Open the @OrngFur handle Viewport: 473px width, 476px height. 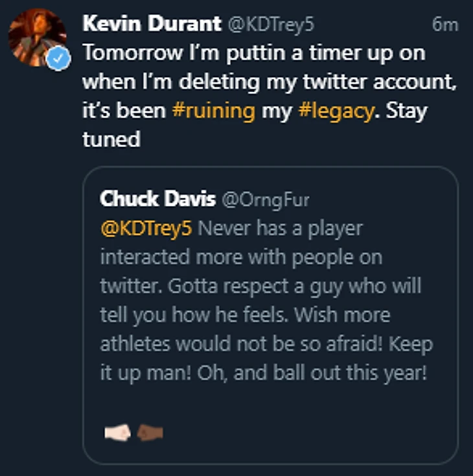click(x=266, y=199)
